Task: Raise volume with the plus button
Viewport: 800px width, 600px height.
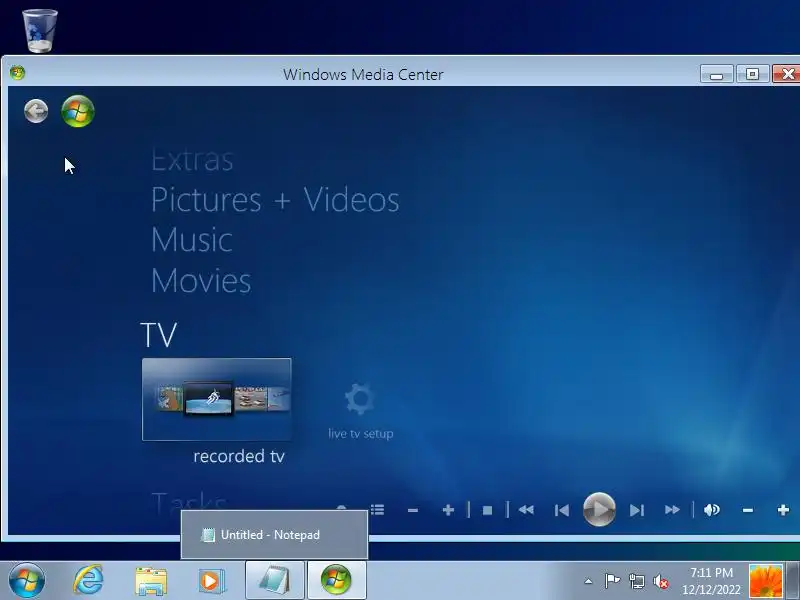Action: [x=783, y=510]
